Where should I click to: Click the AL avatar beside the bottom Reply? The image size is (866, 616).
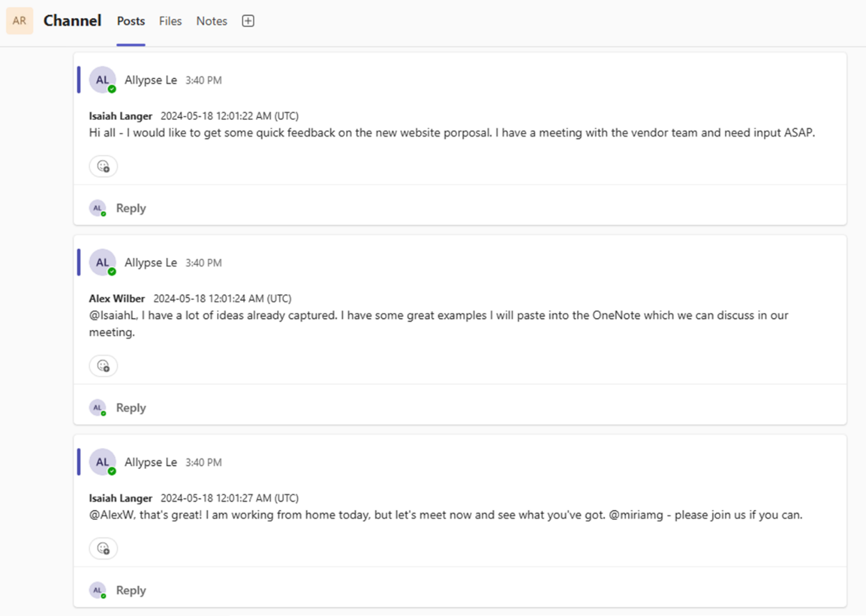tap(98, 589)
